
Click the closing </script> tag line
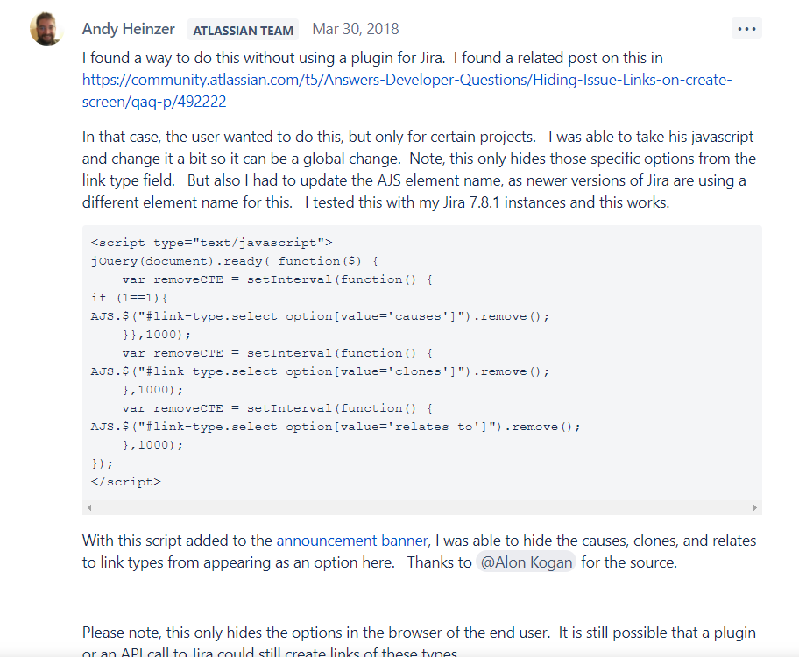pyautogui.click(x=126, y=482)
